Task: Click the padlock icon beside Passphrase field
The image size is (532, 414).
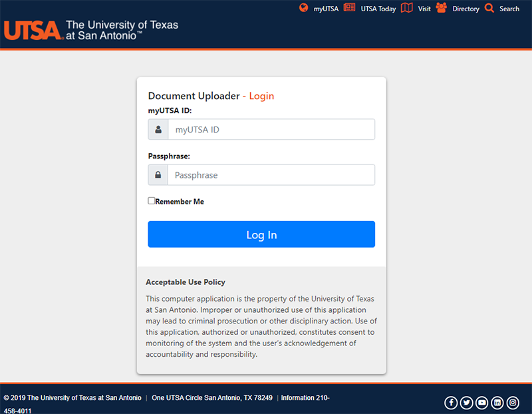Action: (158, 175)
